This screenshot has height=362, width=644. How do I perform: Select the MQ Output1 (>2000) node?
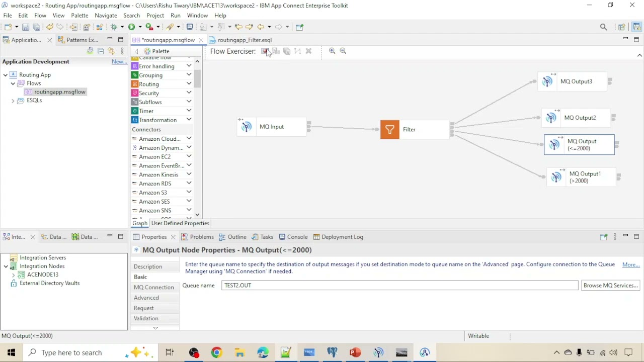[581, 177]
